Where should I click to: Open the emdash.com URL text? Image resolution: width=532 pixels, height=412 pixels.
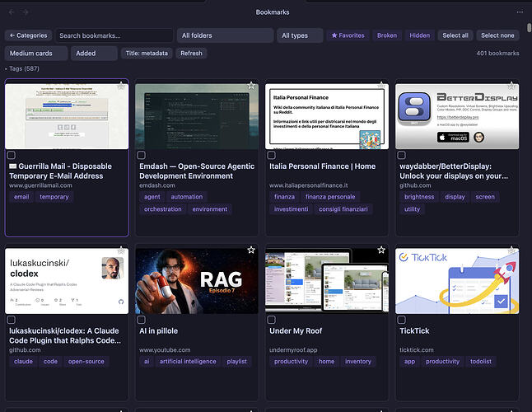[x=157, y=185]
